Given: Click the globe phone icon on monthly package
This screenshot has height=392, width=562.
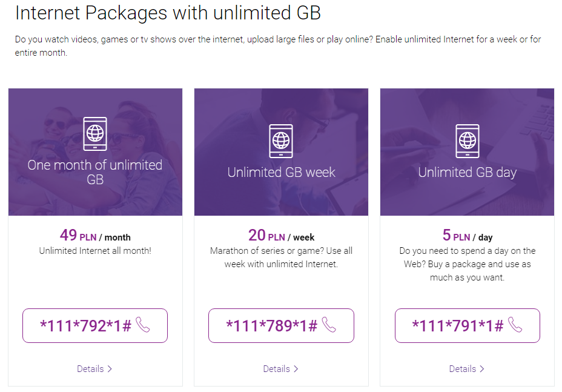Looking at the screenshot, I should [x=95, y=134].
